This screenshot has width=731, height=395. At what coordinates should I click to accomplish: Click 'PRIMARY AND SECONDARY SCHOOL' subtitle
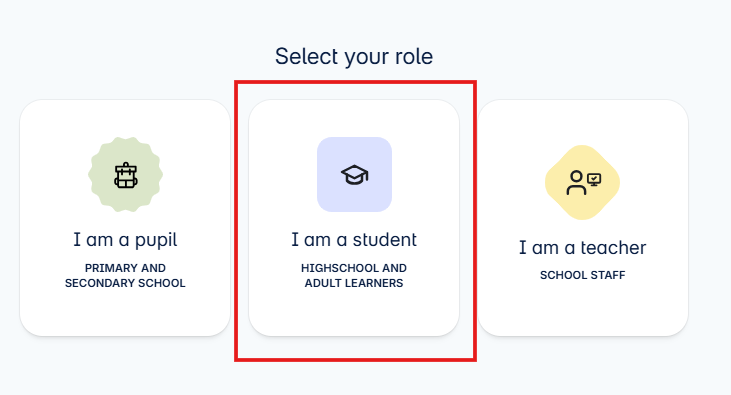125,276
